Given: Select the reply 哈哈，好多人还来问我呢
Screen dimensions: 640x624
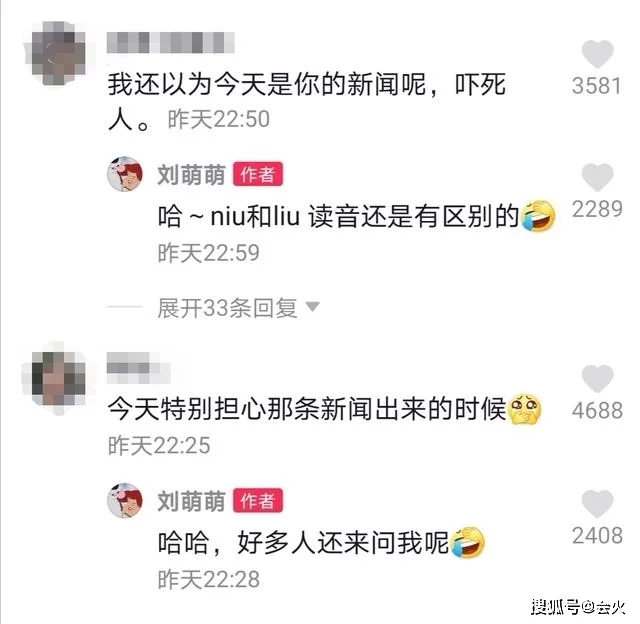Looking at the screenshot, I should point(321,543).
